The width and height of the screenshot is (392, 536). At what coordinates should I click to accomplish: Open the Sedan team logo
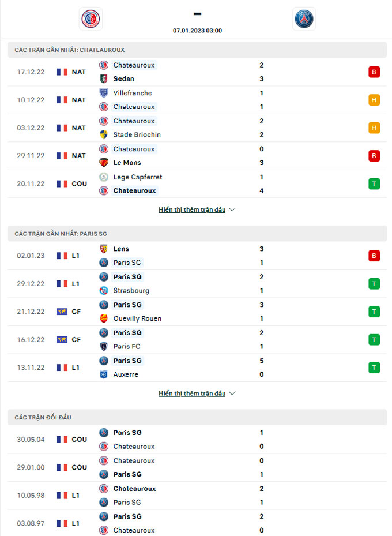[104, 79]
